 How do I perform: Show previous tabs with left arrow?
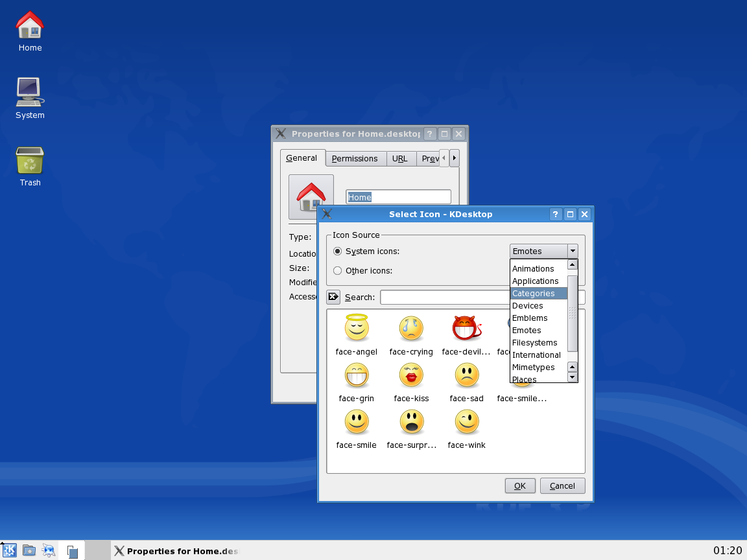(444, 158)
